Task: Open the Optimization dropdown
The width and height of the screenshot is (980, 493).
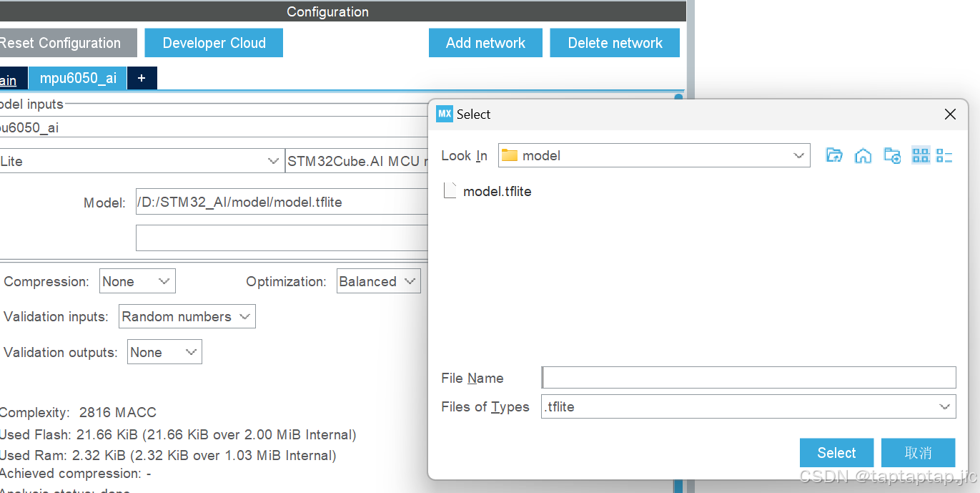Action: point(379,281)
